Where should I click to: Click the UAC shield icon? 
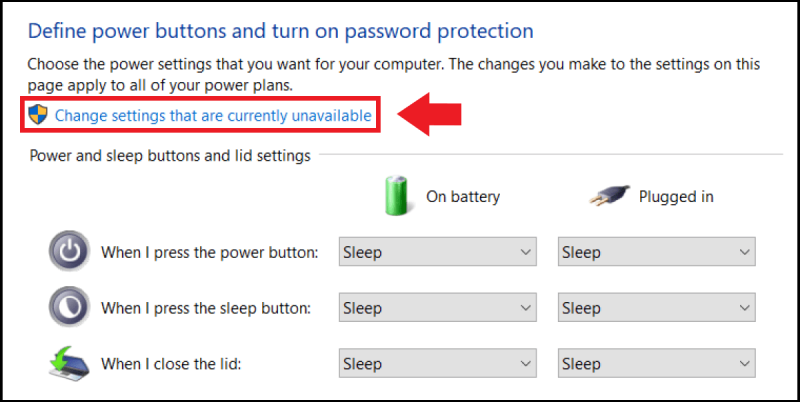38,115
